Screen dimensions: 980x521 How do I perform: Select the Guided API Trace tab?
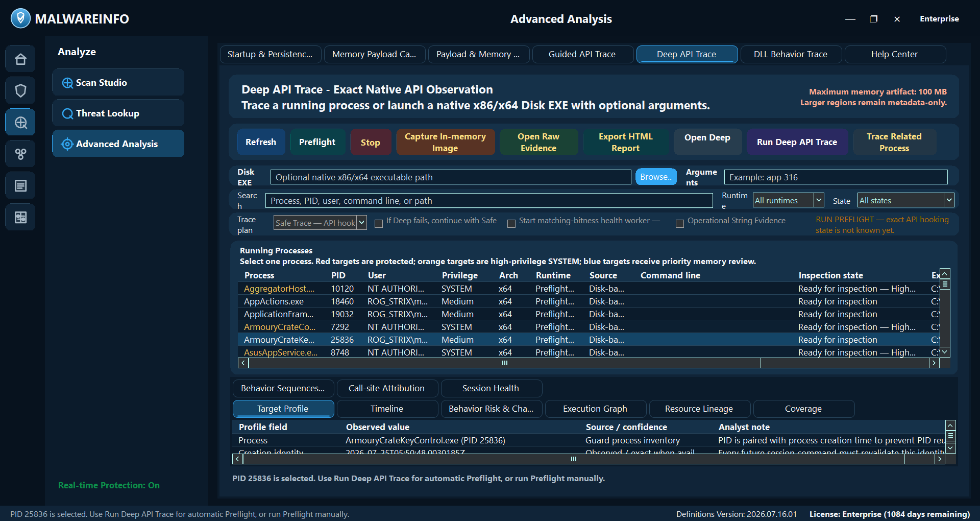coord(583,54)
